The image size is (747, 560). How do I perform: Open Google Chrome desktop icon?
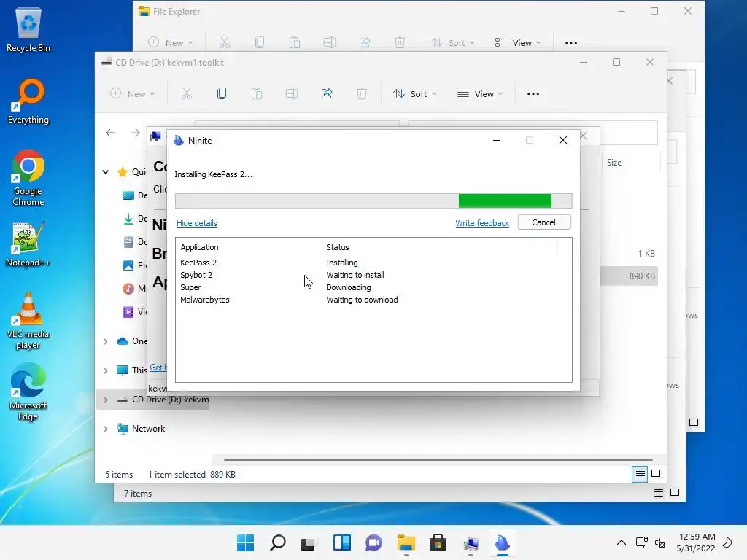pyautogui.click(x=28, y=178)
